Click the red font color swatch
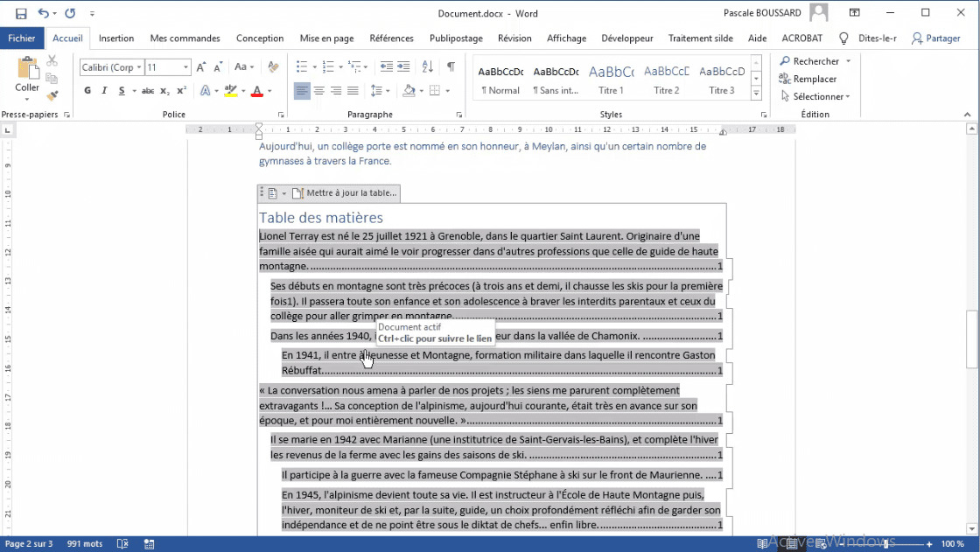The height and width of the screenshot is (552, 980). 256,91
